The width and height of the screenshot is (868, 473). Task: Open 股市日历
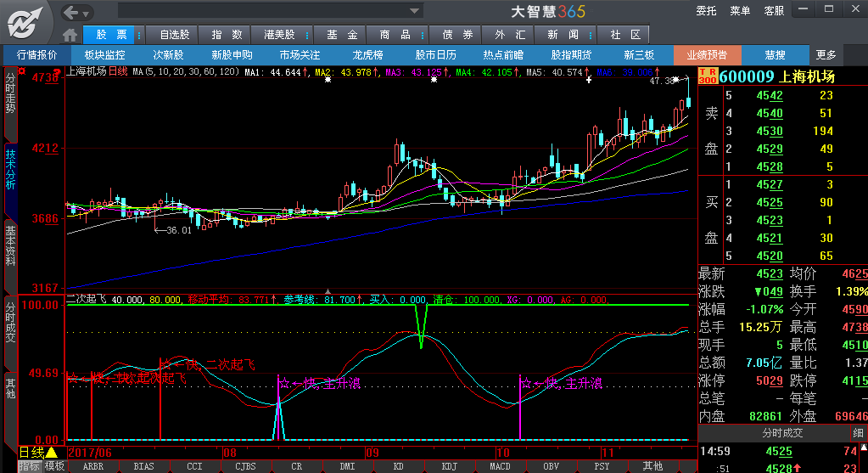435,55
